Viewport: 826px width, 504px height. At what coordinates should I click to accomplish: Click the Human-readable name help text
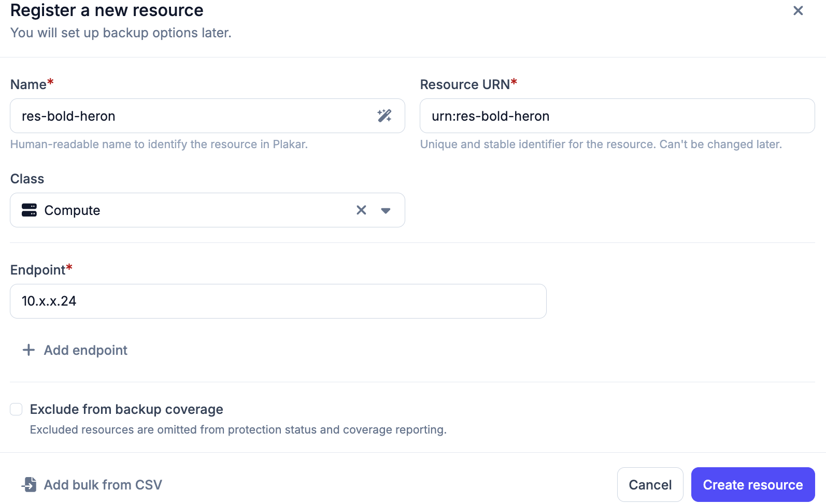pos(159,144)
